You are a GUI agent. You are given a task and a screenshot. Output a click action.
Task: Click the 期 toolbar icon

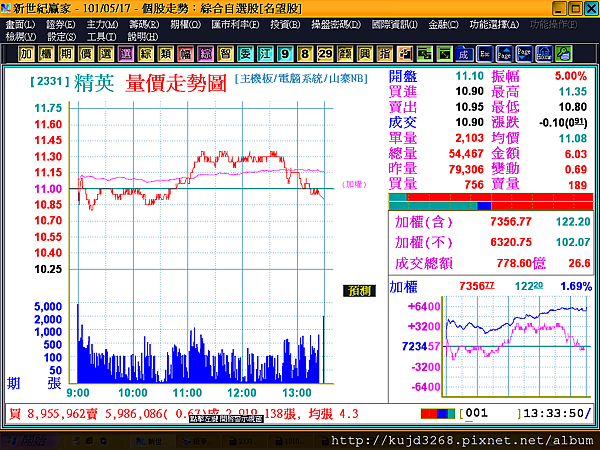tap(66, 54)
